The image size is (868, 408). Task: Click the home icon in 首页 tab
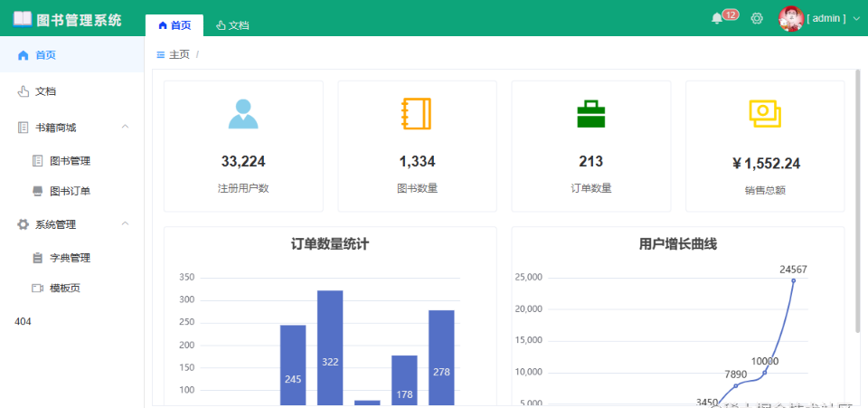coord(162,25)
